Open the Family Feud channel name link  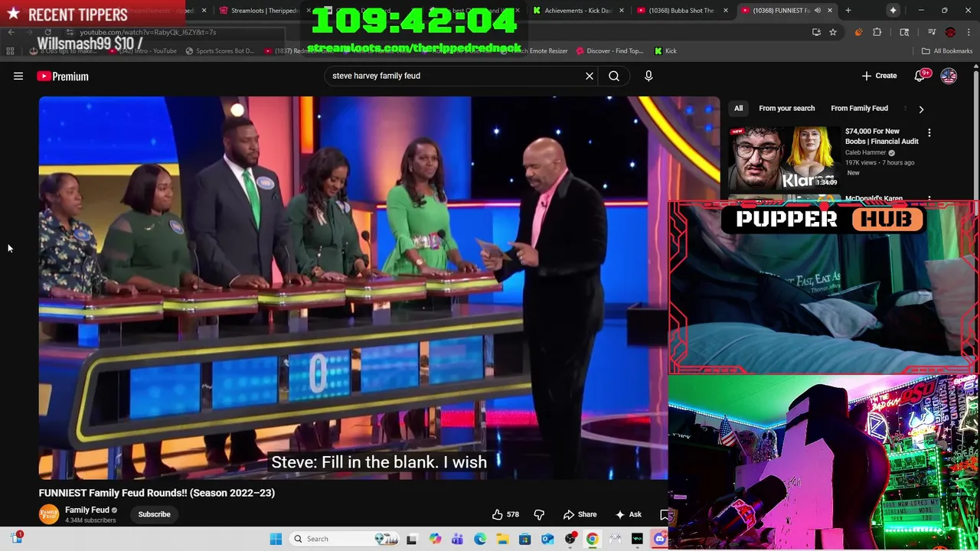point(87,510)
